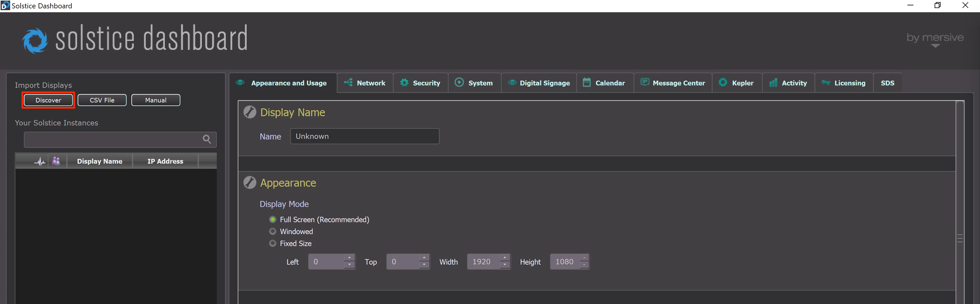This screenshot has width=980, height=304.
Task: Click the Width value field
Action: pyautogui.click(x=483, y=262)
